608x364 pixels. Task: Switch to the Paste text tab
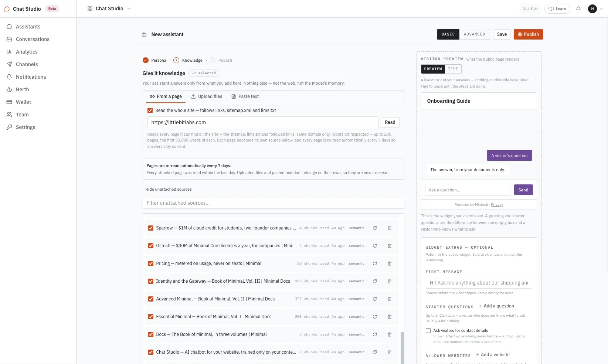coord(245,96)
